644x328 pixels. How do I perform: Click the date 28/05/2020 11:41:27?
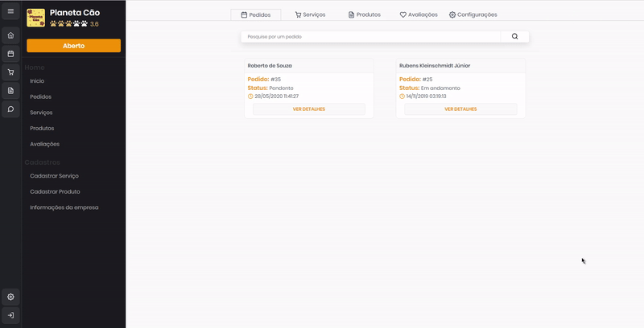pos(276,96)
